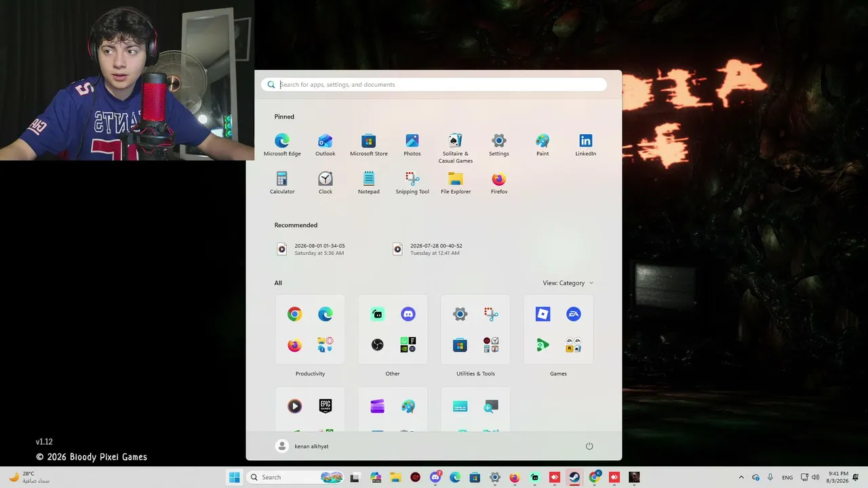Image resolution: width=868 pixels, height=488 pixels.
Task: Open Paint in the All apps grid
Action: coord(408,406)
